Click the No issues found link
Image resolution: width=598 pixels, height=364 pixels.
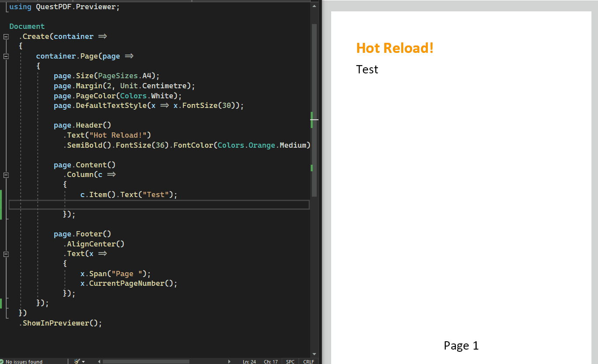[x=24, y=361]
